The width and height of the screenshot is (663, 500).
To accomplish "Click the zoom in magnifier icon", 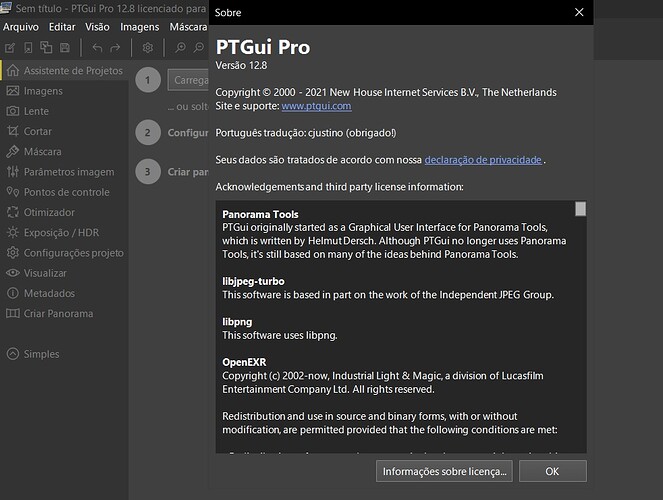I will 181,48.
